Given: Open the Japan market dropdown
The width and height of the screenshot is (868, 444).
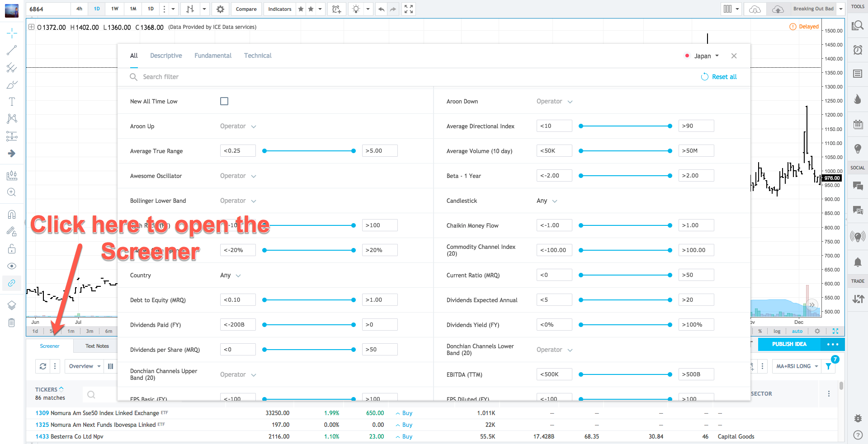Looking at the screenshot, I should 702,56.
